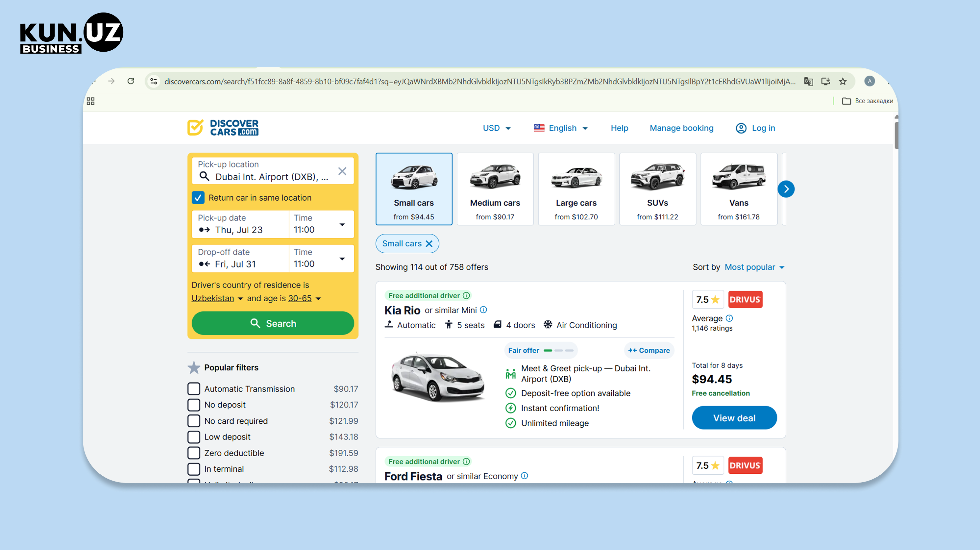Click the browser address bar URL
The height and width of the screenshot is (550, 980).
[x=480, y=82]
